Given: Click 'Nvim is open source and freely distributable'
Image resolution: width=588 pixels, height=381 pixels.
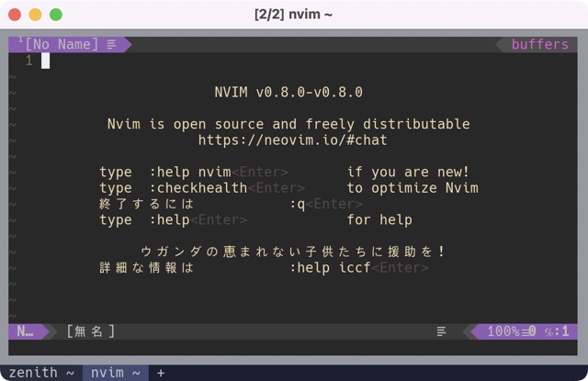Looking at the screenshot, I should tap(288, 124).
